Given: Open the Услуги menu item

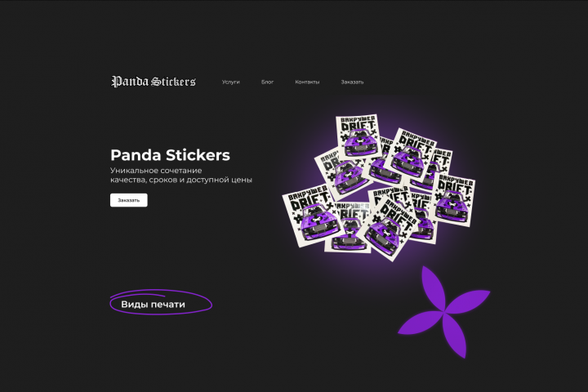Looking at the screenshot, I should click(x=230, y=82).
